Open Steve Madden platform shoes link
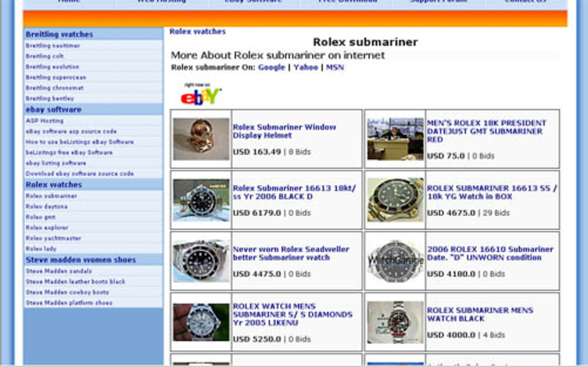588x367 pixels. (69, 302)
